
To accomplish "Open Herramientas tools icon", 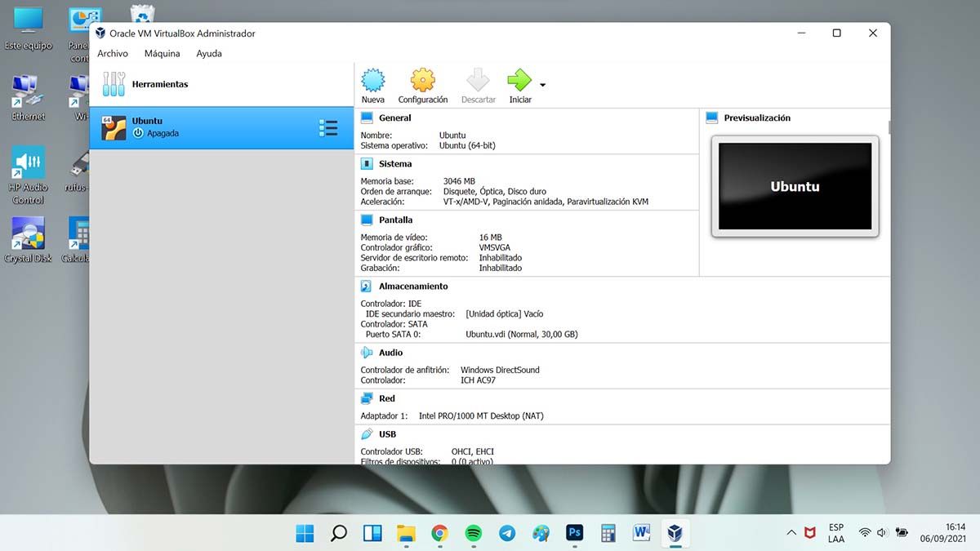I will [x=114, y=84].
